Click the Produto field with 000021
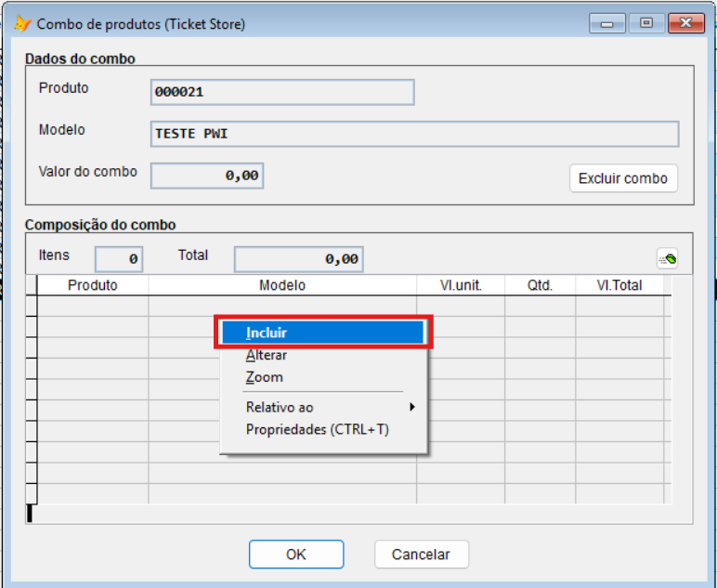 (x=281, y=92)
